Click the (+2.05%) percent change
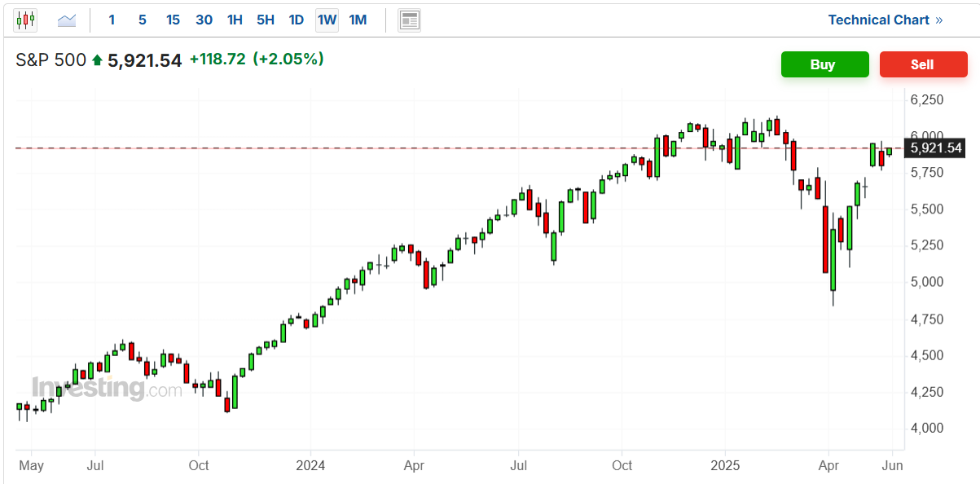 pos(288,59)
